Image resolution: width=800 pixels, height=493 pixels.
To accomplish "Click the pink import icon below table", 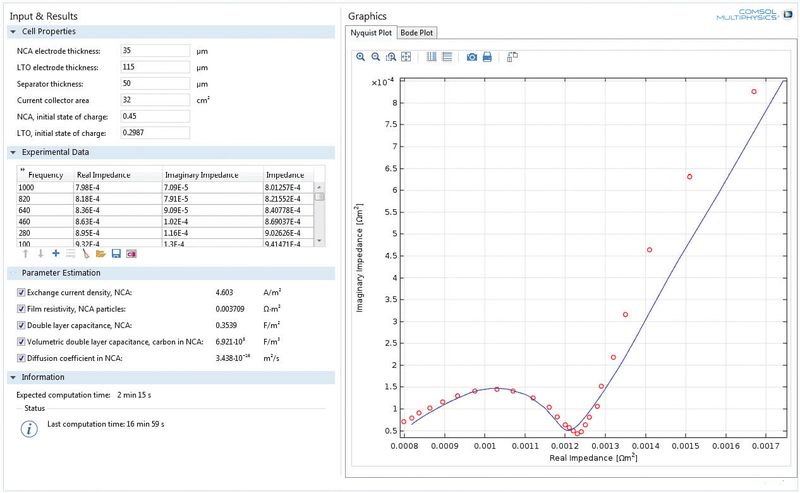I will pos(131,254).
